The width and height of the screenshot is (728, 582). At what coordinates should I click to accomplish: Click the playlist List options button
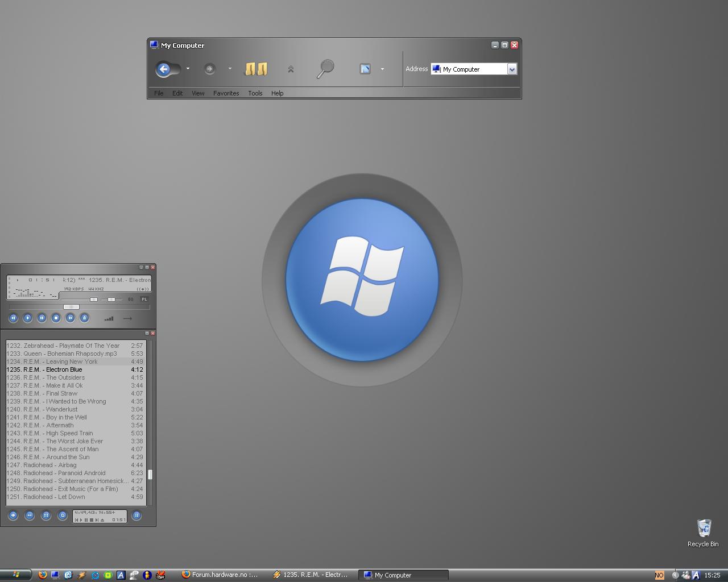[136, 516]
